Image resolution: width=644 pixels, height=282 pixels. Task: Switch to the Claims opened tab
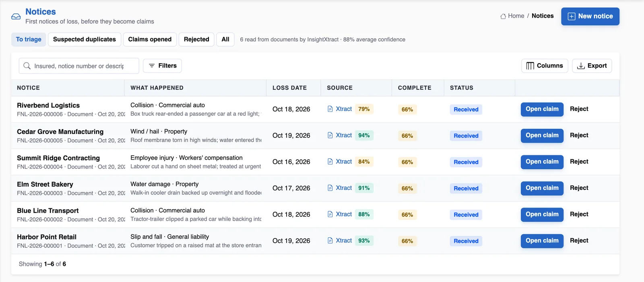tap(150, 39)
